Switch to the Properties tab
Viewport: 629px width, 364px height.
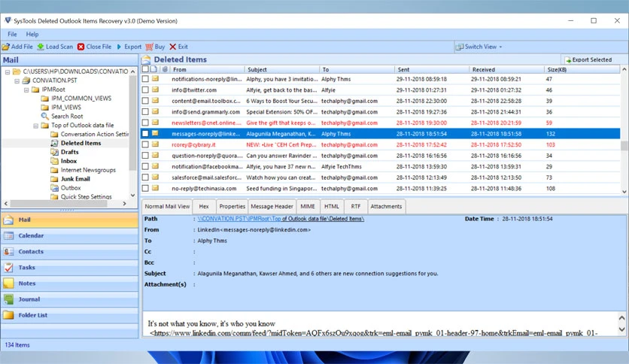(232, 207)
